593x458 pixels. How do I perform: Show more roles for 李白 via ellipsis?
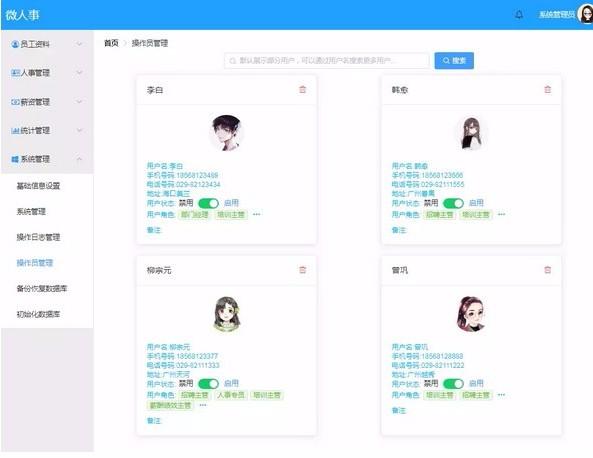[256, 214]
